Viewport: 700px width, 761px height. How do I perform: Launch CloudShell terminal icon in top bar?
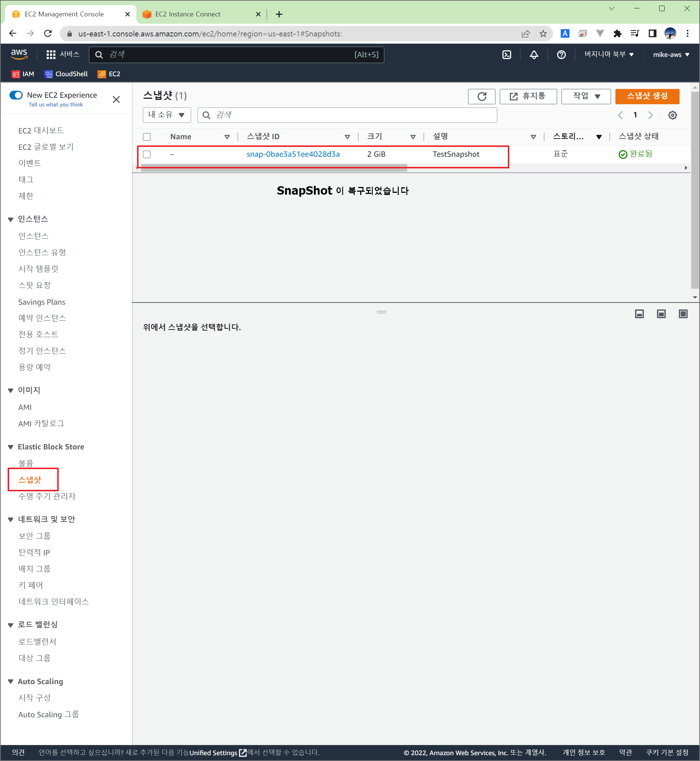(506, 55)
